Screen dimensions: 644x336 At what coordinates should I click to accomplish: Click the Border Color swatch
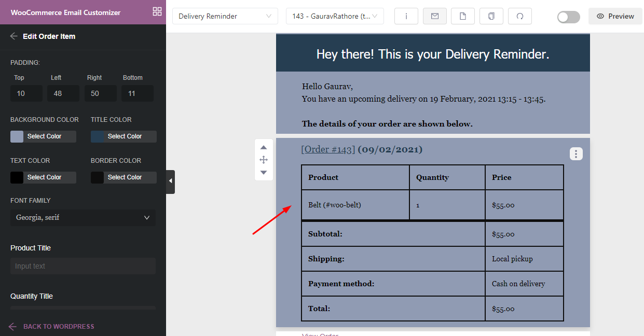click(98, 177)
